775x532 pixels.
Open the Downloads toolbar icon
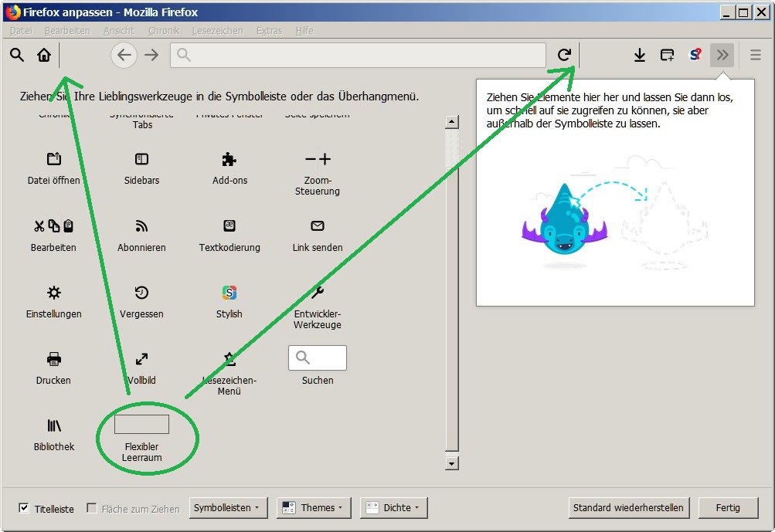(640, 55)
